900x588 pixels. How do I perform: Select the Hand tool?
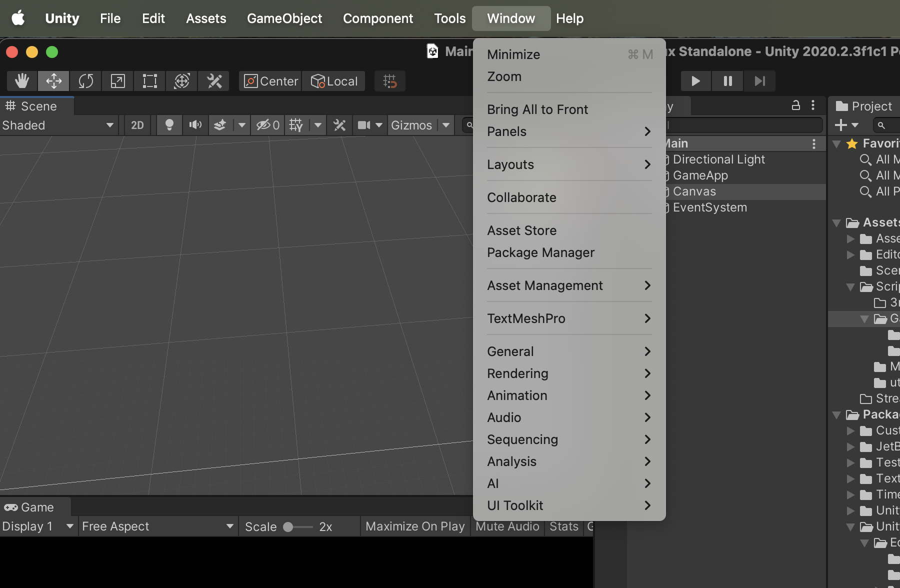22,81
